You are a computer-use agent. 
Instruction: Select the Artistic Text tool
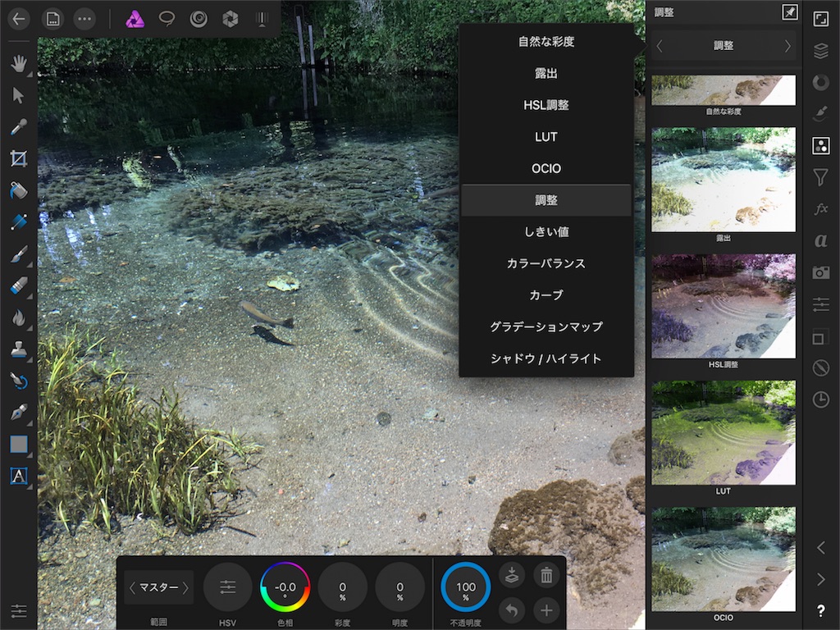(x=18, y=476)
